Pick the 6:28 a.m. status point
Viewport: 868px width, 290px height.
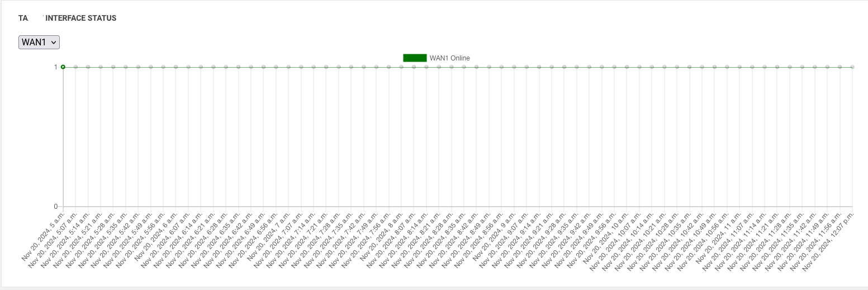pyautogui.click(x=226, y=67)
